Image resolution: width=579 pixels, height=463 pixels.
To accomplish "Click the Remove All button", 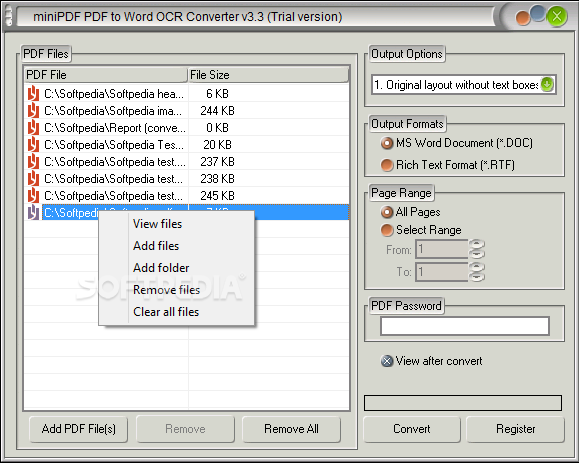I will [x=291, y=429].
